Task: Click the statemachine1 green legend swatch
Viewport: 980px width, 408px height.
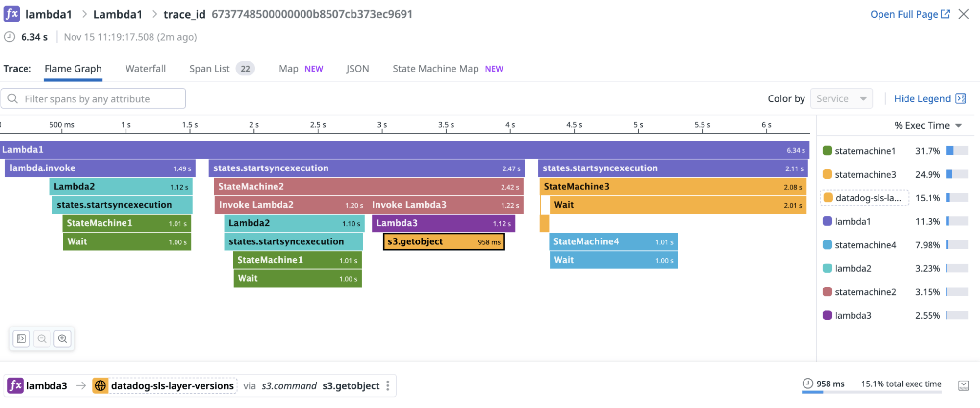Action: click(x=828, y=151)
